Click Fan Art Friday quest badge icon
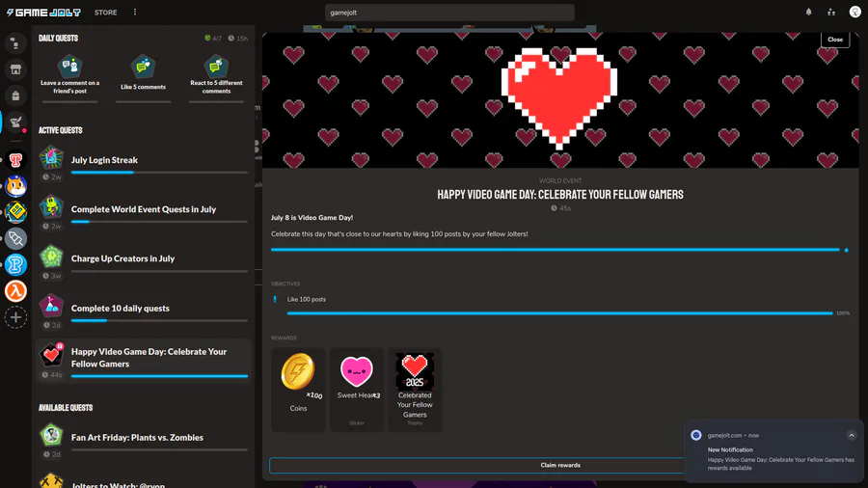This screenshot has width=868, height=488. [51, 435]
